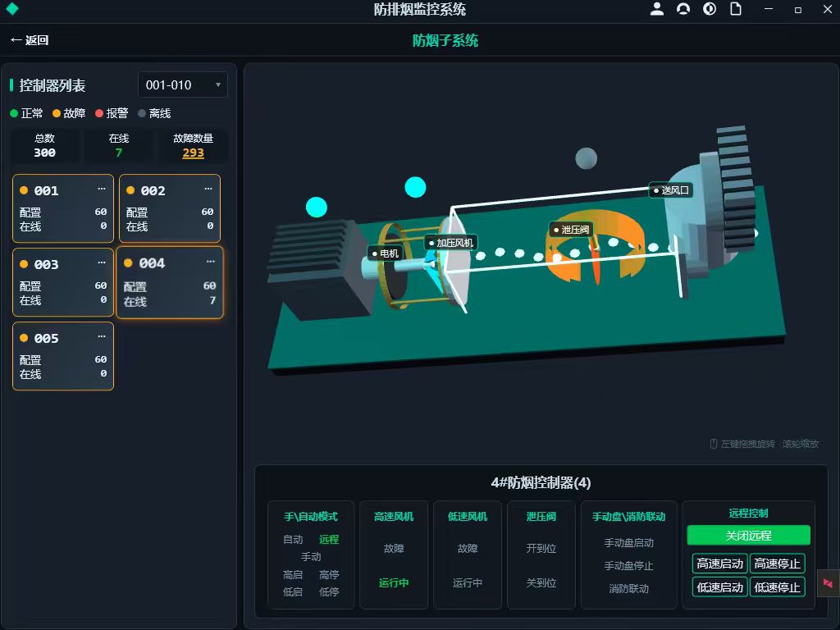Click the 加压风机 label in 3D view
Viewport: 840px width, 630px height.
450,243
